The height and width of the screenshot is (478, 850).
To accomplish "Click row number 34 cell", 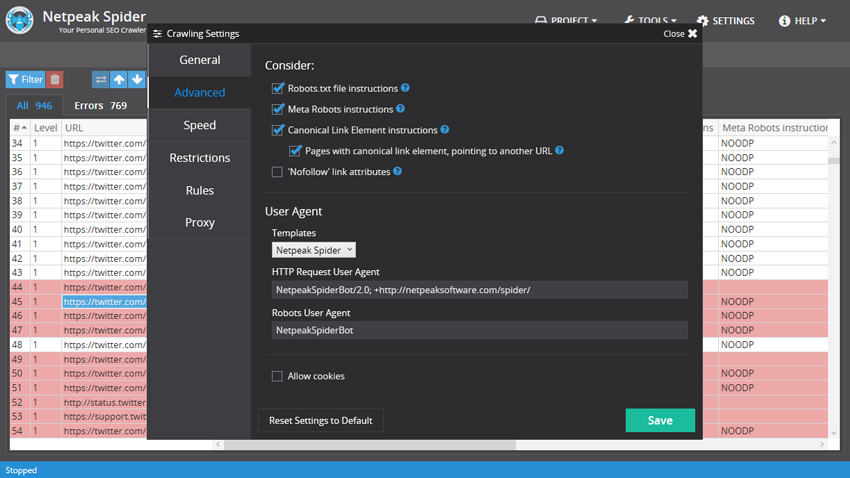I will [x=17, y=143].
